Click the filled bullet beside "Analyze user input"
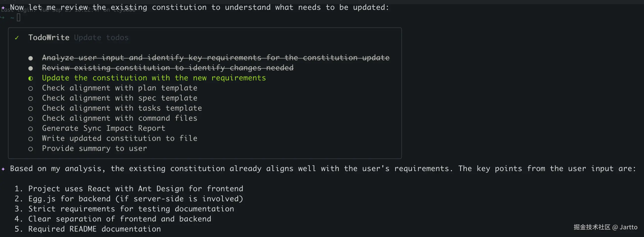The width and height of the screenshot is (644, 237). pyautogui.click(x=31, y=58)
